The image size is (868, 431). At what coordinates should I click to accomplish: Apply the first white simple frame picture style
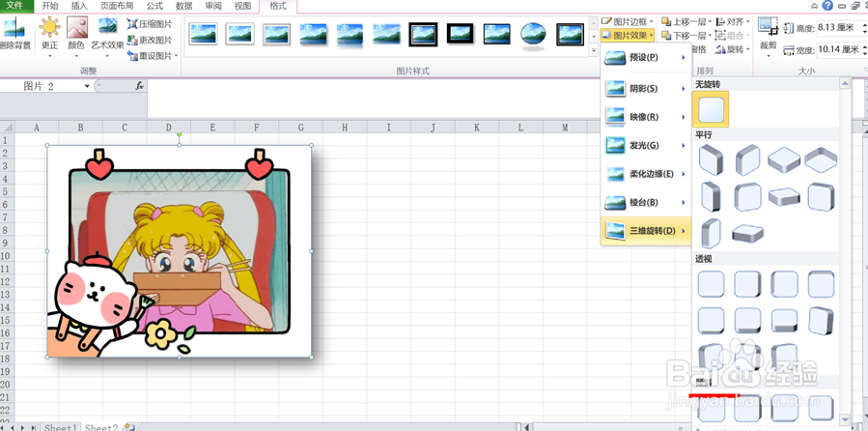(x=203, y=35)
